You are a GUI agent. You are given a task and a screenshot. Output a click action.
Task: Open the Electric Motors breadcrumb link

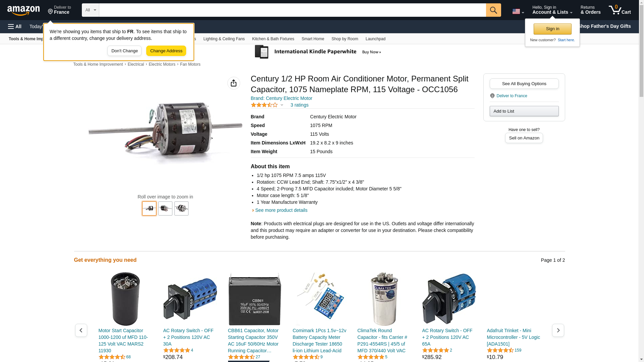point(162,64)
